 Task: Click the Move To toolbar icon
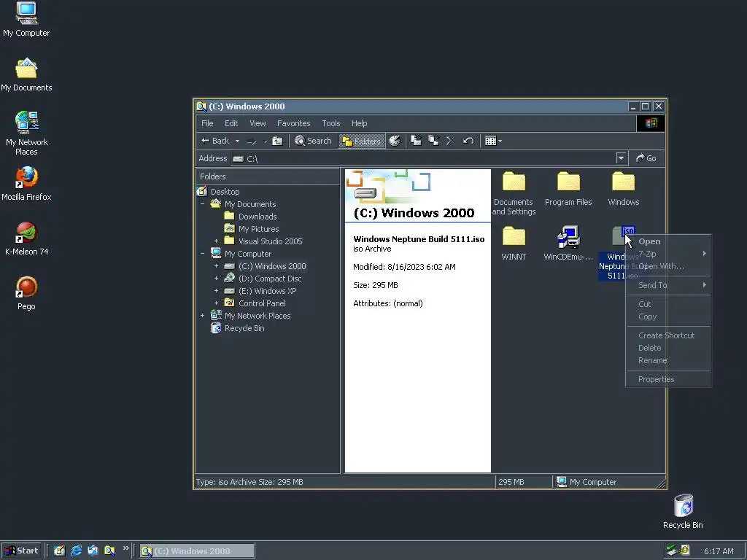[416, 141]
